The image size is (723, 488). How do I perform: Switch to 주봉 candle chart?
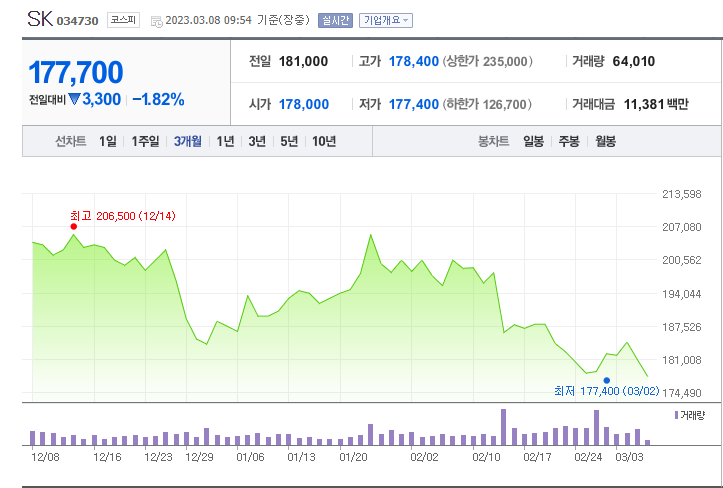pyautogui.click(x=569, y=141)
